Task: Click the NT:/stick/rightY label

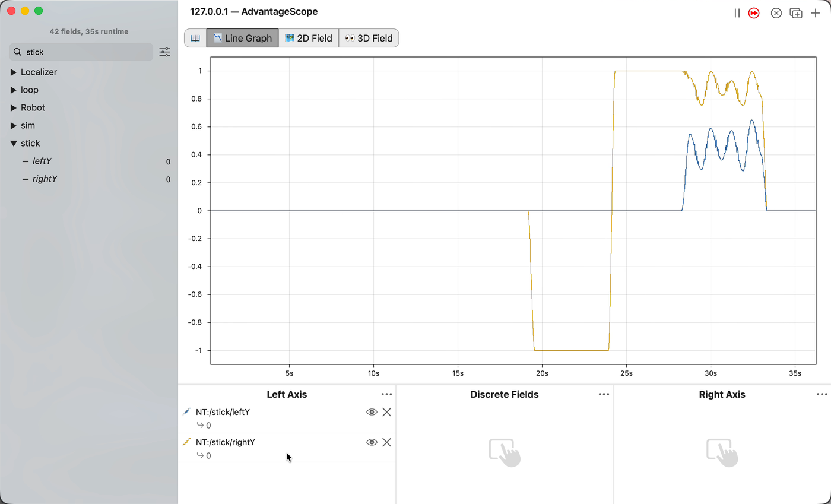Action: tap(226, 442)
